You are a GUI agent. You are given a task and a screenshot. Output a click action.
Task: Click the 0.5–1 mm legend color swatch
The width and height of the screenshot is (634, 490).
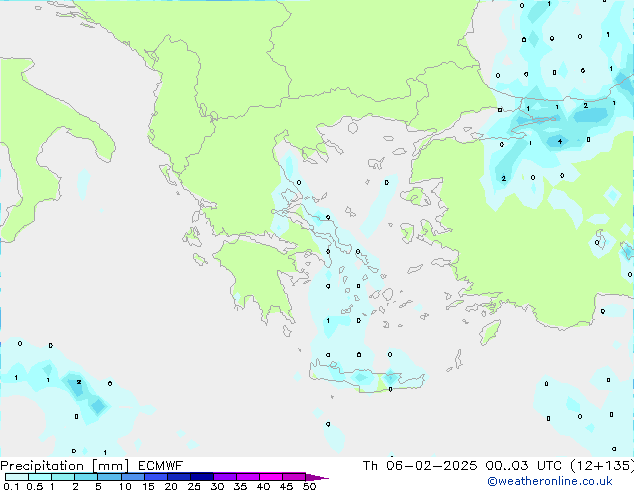point(40,477)
